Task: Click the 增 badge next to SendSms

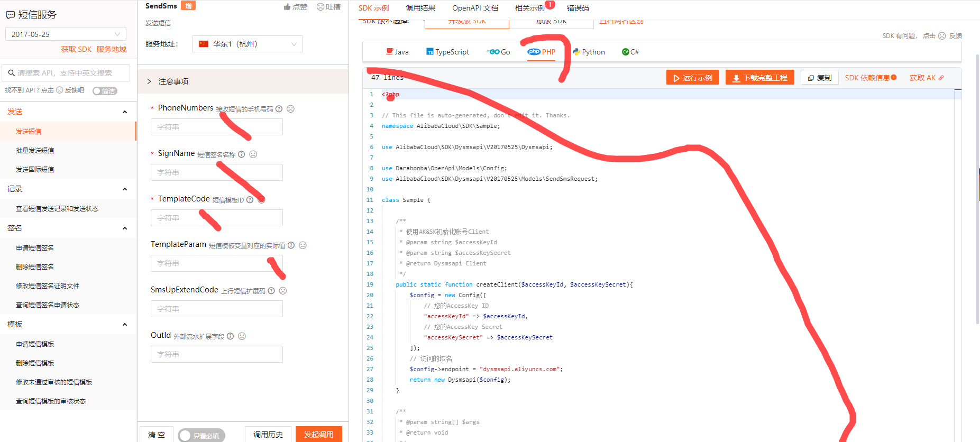Action: tap(188, 6)
